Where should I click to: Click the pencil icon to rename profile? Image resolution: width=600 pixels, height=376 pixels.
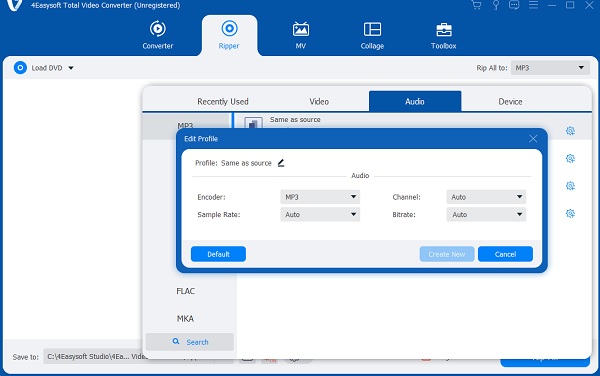pyautogui.click(x=281, y=163)
